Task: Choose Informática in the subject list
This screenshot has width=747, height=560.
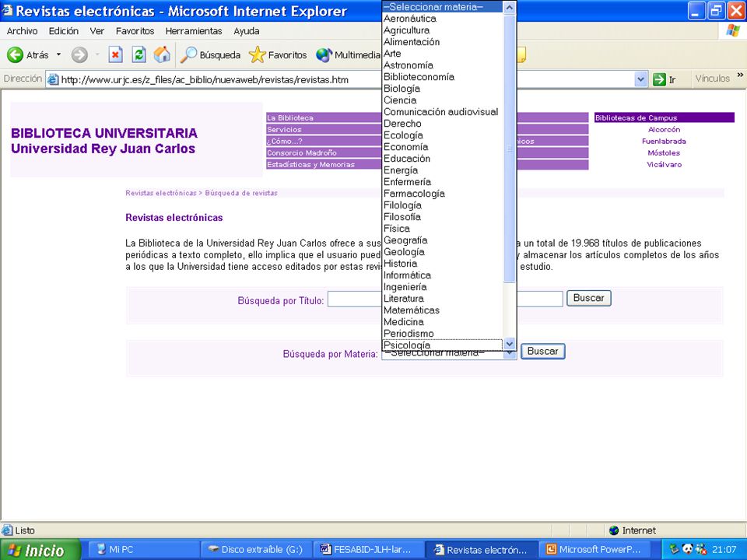Action: pyautogui.click(x=443, y=275)
